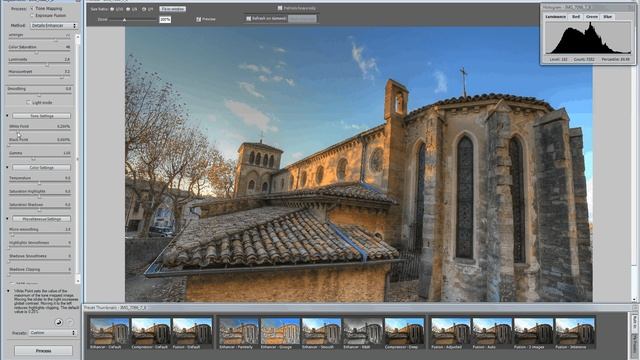This screenshot has height=360, width=640.
Task: Toggle the Preview checkbox
Action: [x=198, y=19]
